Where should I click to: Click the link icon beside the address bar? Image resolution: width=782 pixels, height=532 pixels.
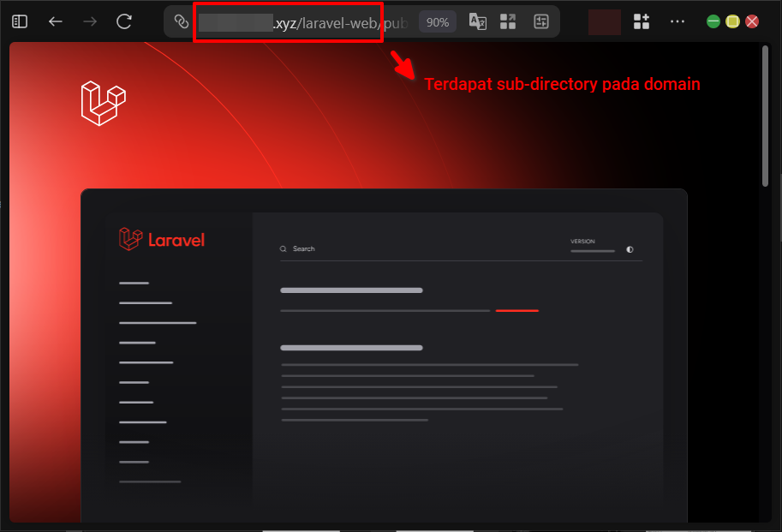179,21
